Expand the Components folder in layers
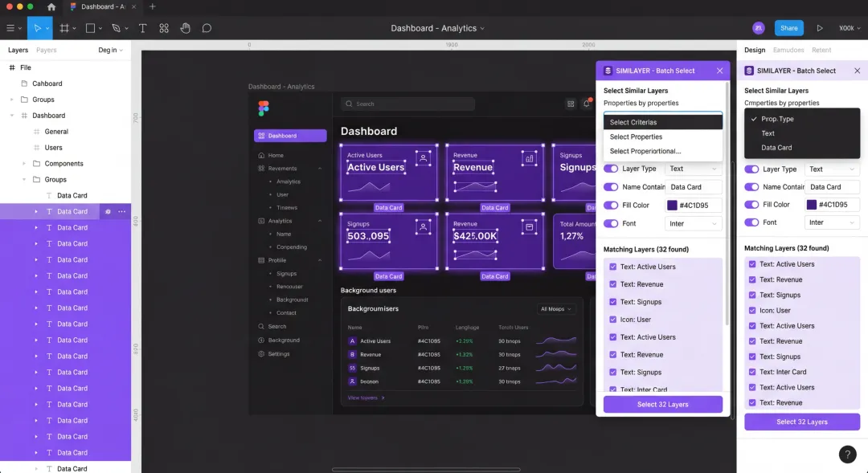The height and width of the screenshot is (473, 868). pos(24,164)
